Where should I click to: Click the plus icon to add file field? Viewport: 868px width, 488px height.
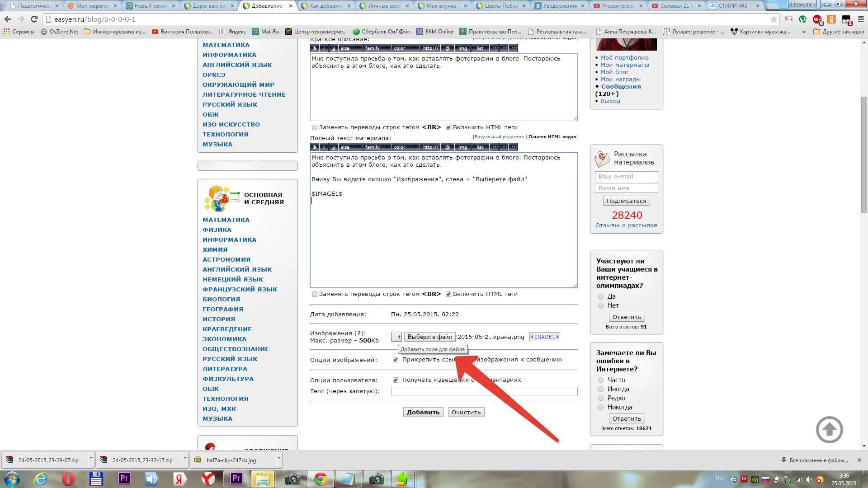(x=396, y=337)
